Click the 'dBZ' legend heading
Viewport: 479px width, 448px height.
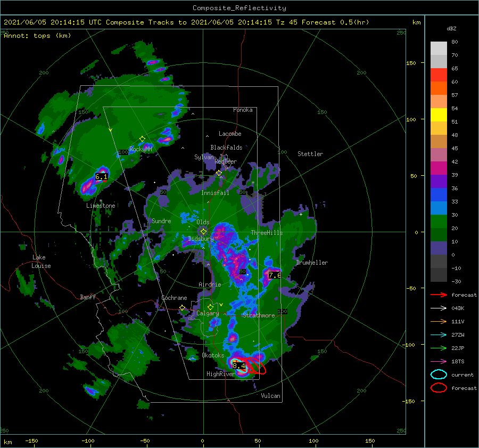pyautogui.click(x=451, y=28)
